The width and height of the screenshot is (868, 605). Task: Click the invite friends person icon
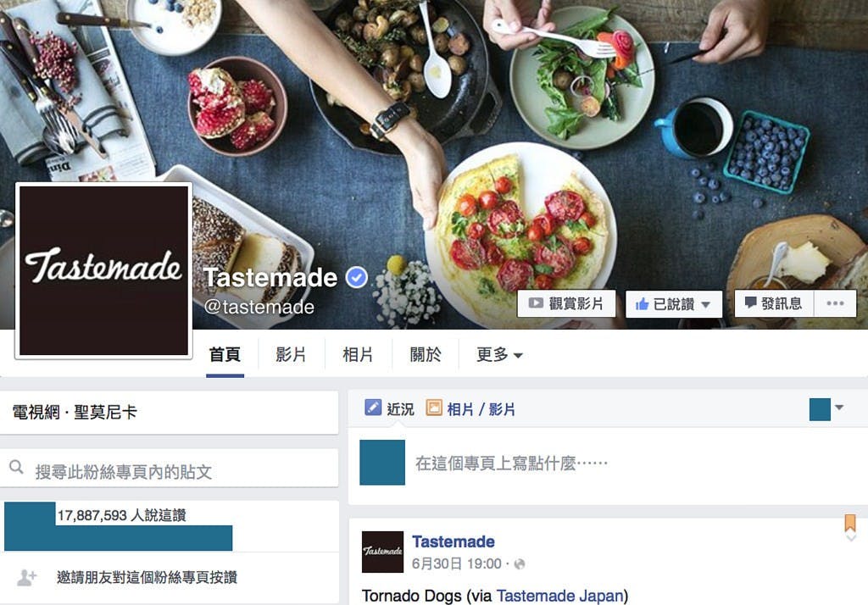pos(26,577)
